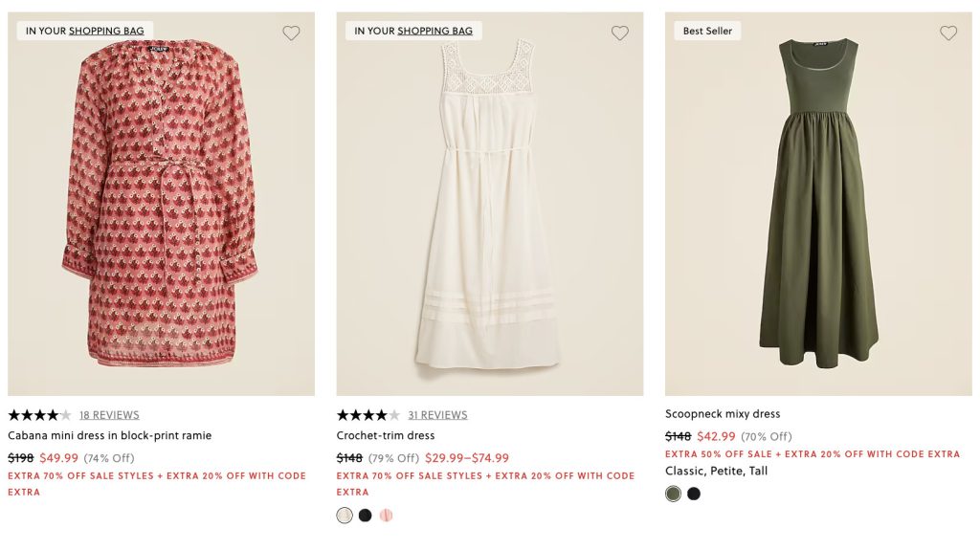Favorite the Cabana mini dress with the heart
The width and height of the screenshot is (980, 550).
pos(291,33)
